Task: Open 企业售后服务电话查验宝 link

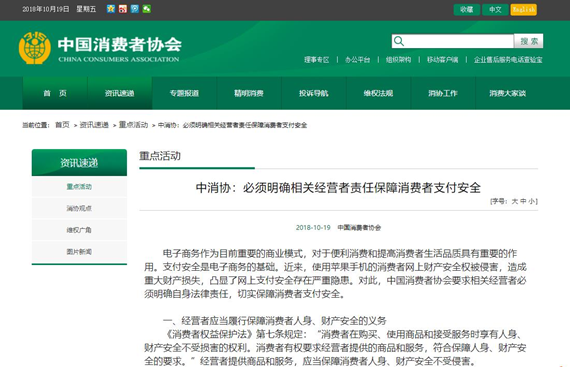Action: (x=508, y=60)
